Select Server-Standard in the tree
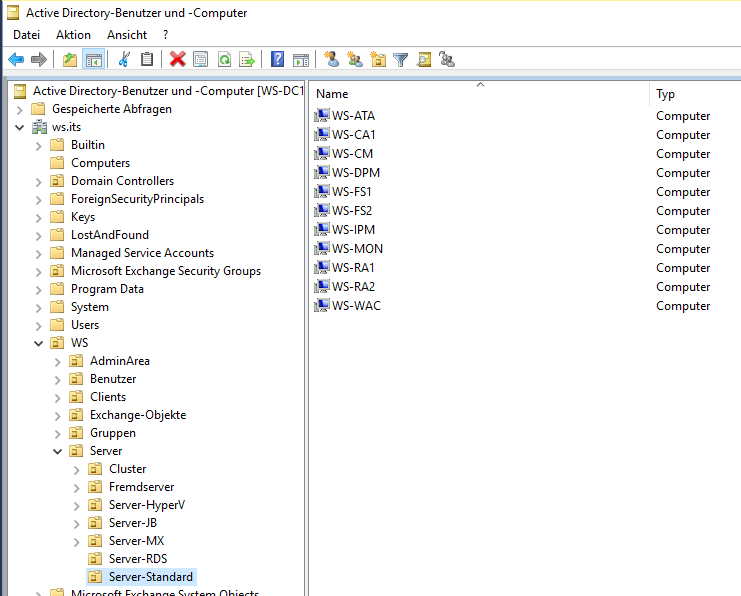Screen dimensions: 741x596 (151, 577)
